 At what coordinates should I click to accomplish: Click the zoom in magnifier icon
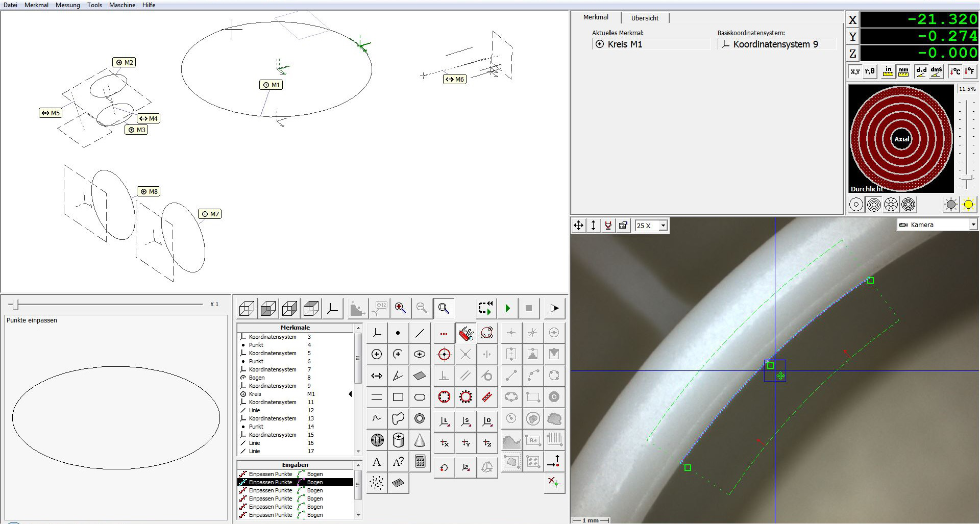(x=400, y=308)
